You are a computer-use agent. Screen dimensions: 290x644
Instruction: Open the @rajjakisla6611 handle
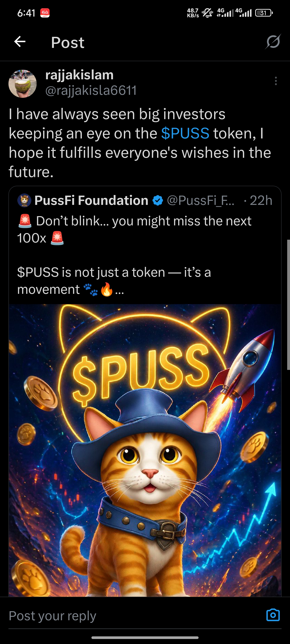(91, 90)
